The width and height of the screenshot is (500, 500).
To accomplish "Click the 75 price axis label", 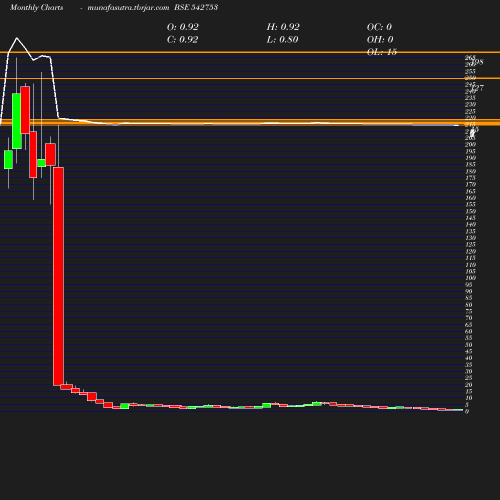I will pyautogui.click(x=469, y=311).
